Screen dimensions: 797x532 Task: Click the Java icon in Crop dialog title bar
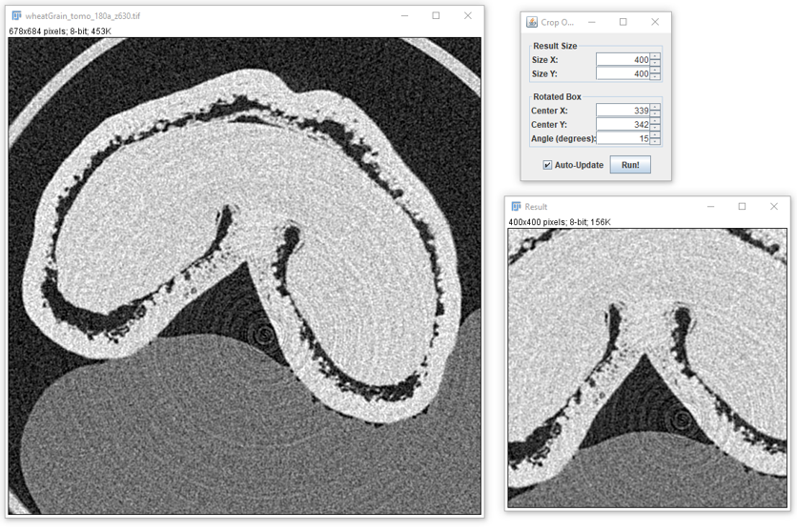532,22
